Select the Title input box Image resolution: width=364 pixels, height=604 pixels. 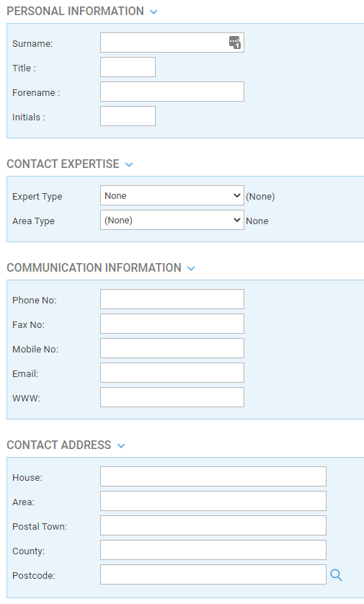pyautogui.click(x=128, y=67)
